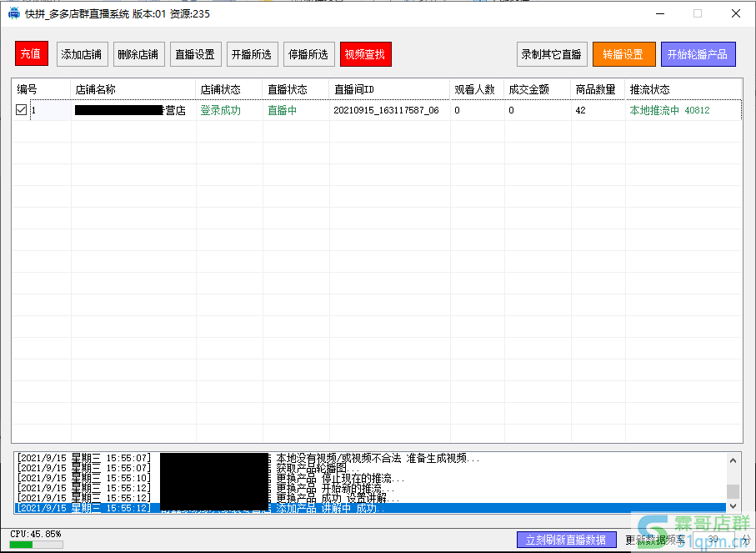Start broadcast with 开播所选
The image size is (756, 553).
[x=252, y=54]
